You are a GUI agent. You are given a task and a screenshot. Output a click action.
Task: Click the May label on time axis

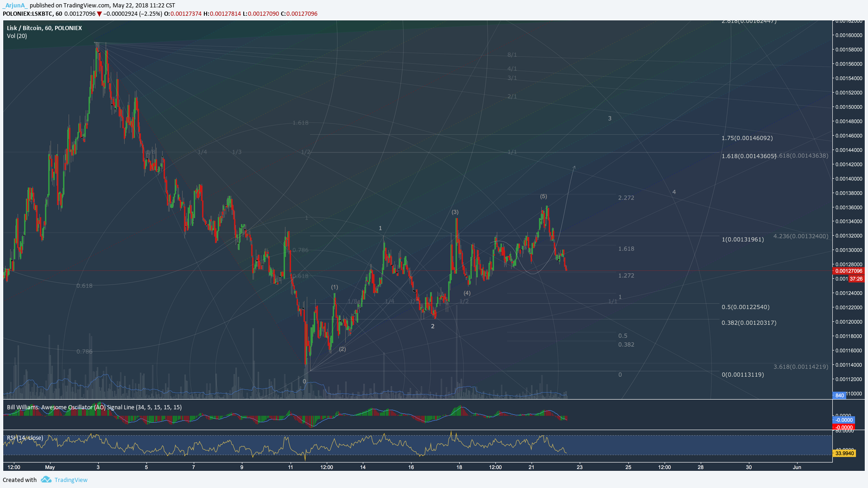50,467
